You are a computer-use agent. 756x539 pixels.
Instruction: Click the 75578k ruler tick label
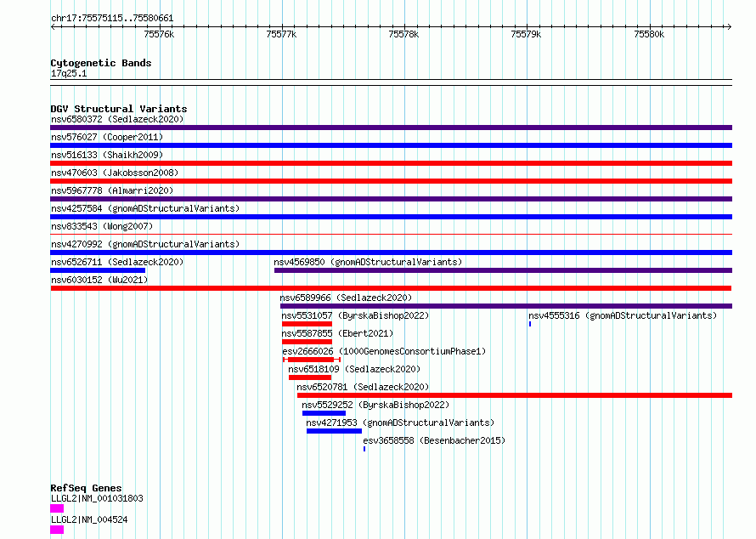coord(403,34)
